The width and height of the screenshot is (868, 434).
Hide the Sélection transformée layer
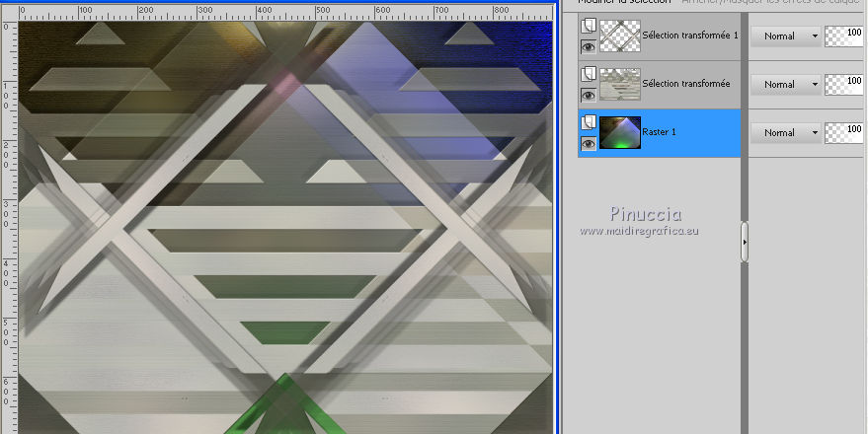coord(589,95)
